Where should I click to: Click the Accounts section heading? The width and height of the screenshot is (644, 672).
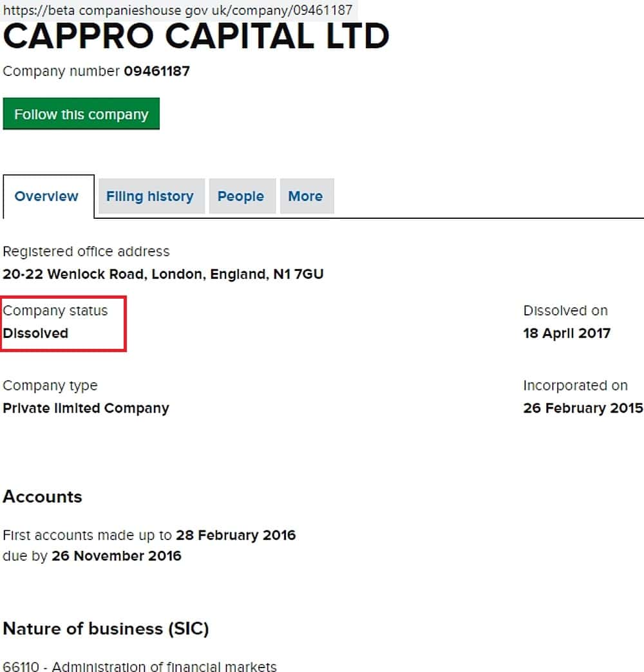[x=43, y=497]
